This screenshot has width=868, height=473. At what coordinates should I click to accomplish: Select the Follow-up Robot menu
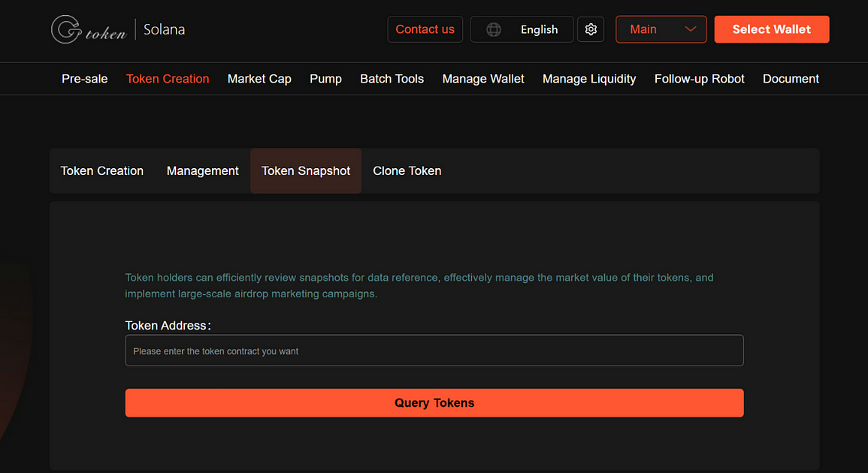[699, 79]
